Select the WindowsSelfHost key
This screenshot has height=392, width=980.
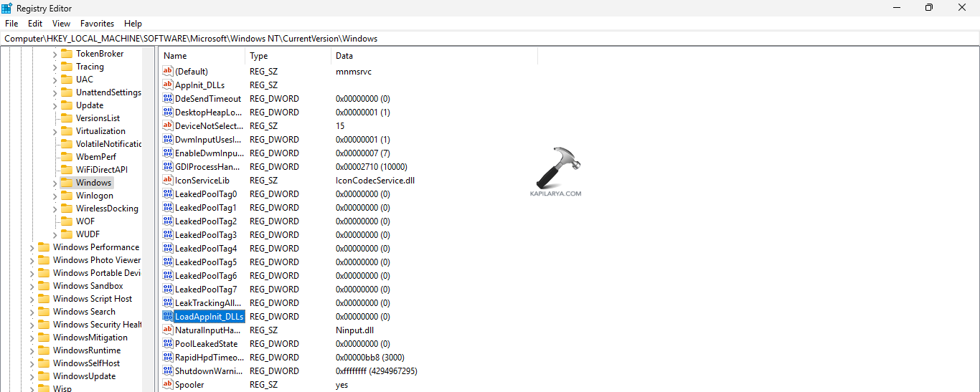coord(87,363)
